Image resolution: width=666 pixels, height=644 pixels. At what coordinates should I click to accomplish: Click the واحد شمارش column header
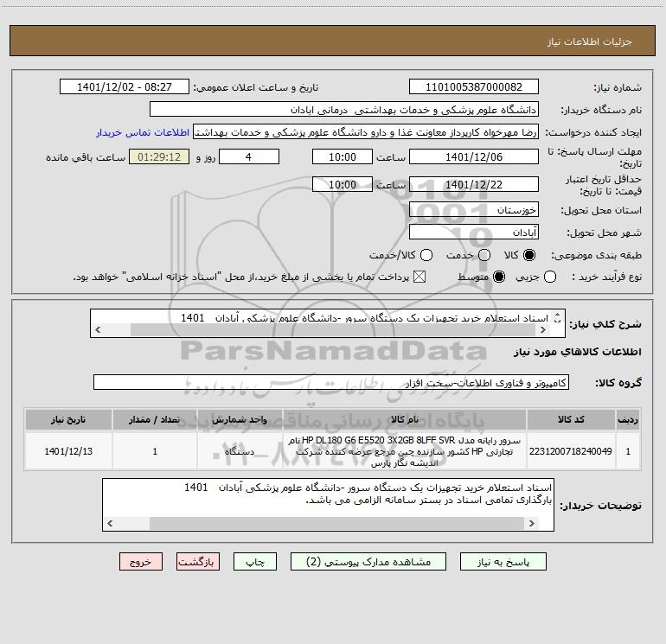tap(240, 420)
